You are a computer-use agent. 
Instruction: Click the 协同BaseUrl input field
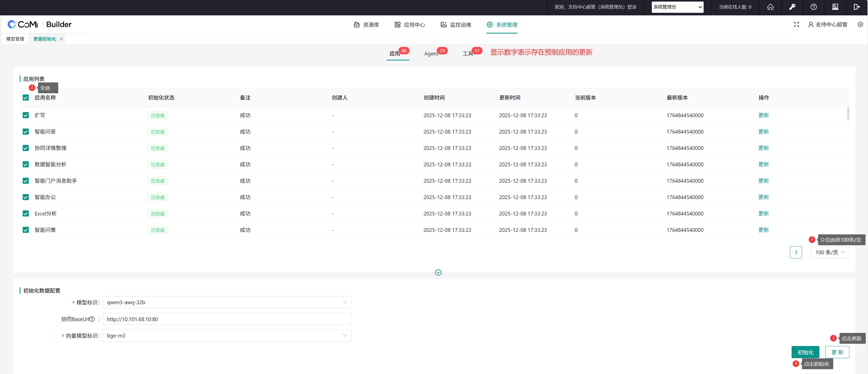pos(227,319)
